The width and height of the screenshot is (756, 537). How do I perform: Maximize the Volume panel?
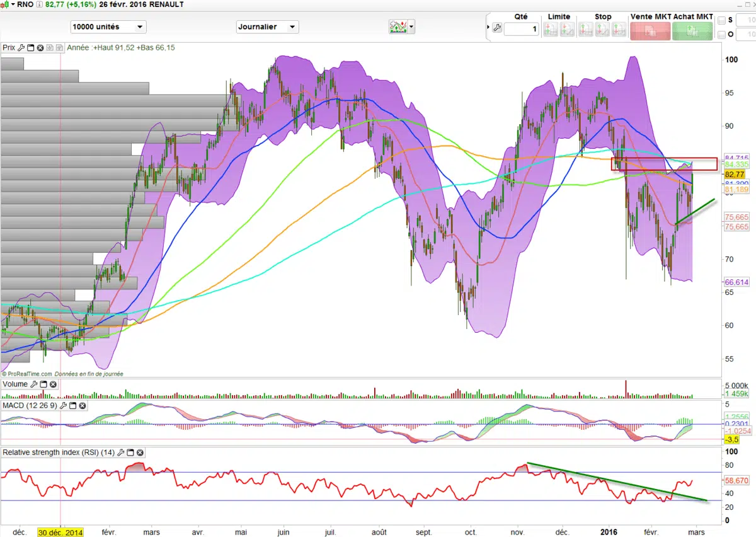point(43,384)
